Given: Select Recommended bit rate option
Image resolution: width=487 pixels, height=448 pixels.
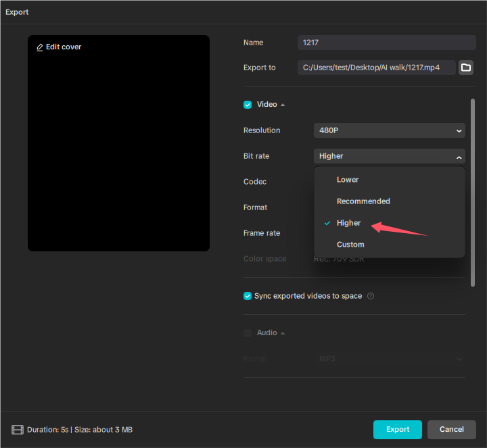Looking at the screenshot, I should point(390,201).
